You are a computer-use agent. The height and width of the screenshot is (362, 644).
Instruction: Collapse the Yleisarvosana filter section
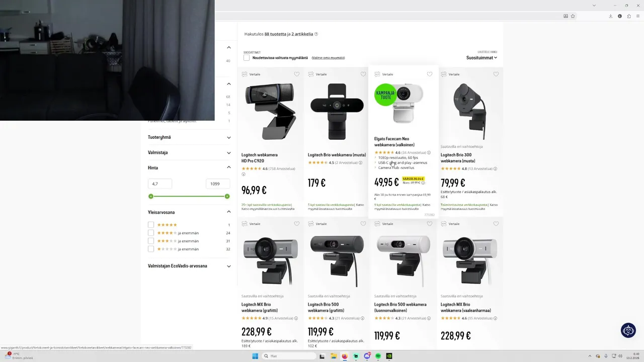click(189, 212)
